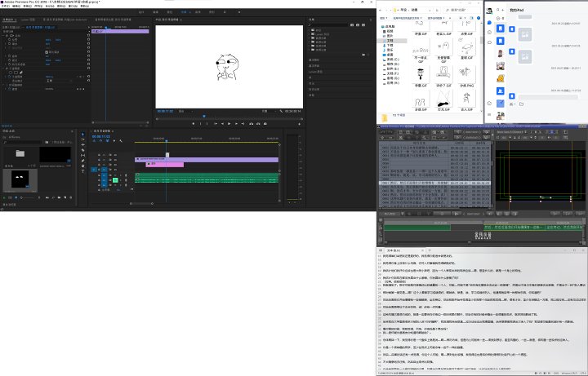Toggle the highlighted green audio track button
The width and height of the screenshot is (588, 376).
pyautogui.click(x=115, y=179)
